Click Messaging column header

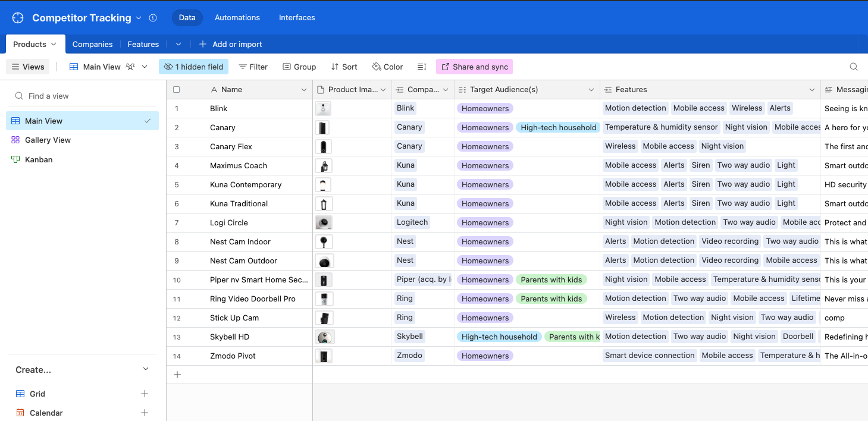(844, 90)
